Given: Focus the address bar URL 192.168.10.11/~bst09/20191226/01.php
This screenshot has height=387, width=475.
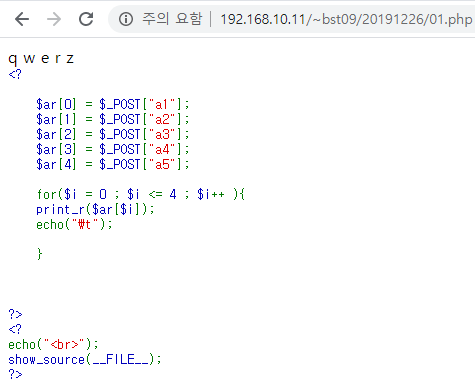Looking at the screenshot, I should [x=346, y=19].
